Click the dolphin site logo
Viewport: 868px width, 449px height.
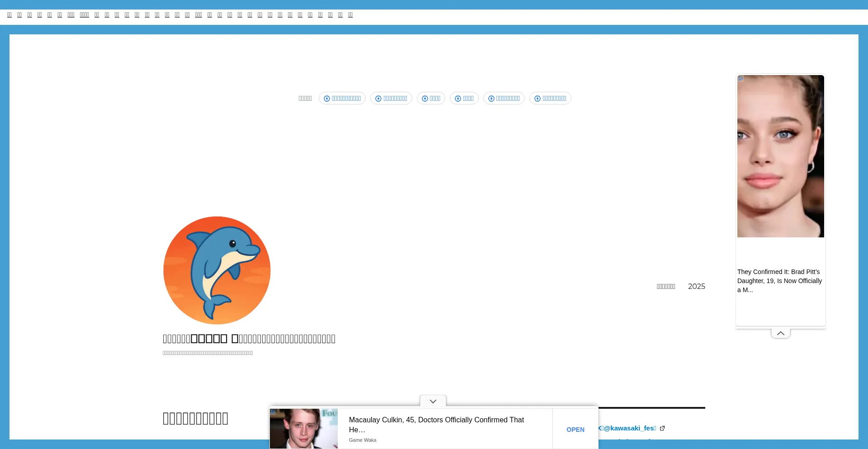217,270
